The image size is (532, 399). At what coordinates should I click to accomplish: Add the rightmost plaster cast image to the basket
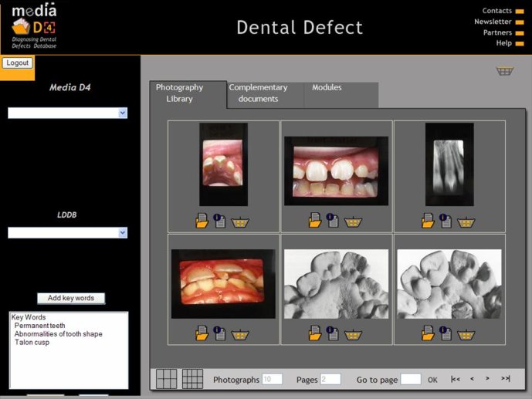click(x=466, y=335)
